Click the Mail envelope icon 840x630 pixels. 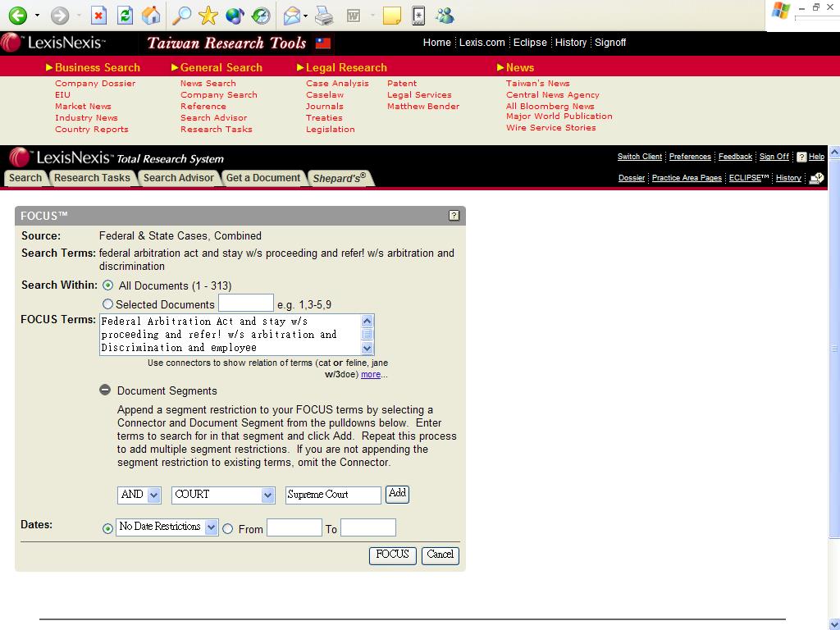[x=292, y=16]
